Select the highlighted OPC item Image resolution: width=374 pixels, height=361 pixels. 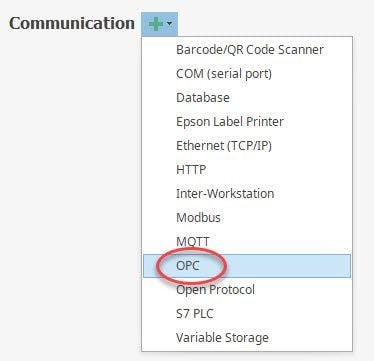pos(247,266)
